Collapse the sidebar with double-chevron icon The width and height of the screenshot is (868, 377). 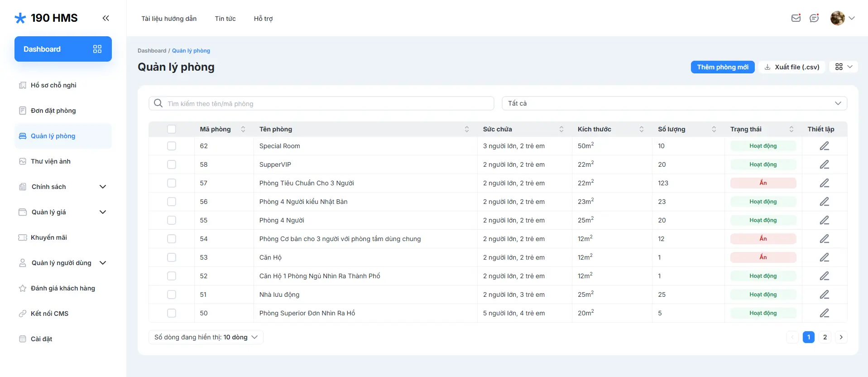(106, 18)
